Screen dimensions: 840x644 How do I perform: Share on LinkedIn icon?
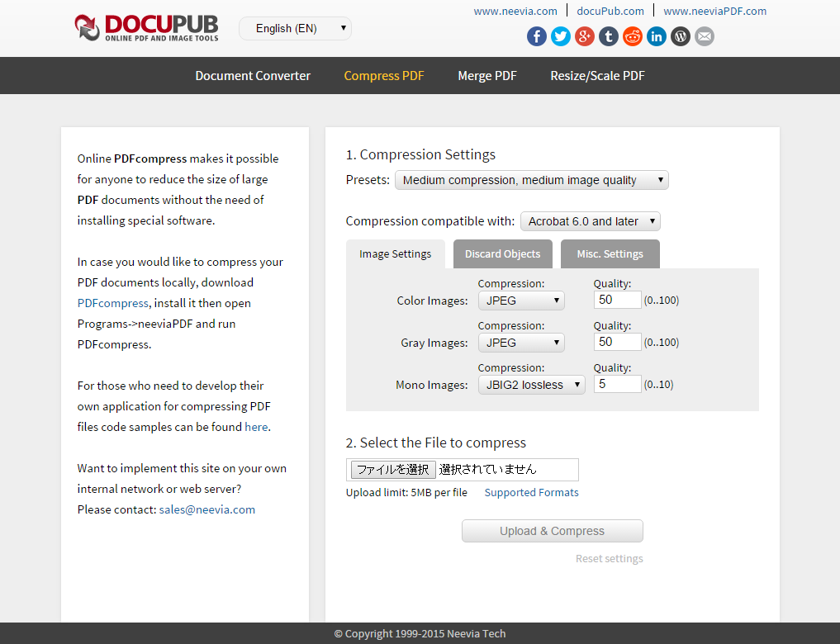(657, 36)
